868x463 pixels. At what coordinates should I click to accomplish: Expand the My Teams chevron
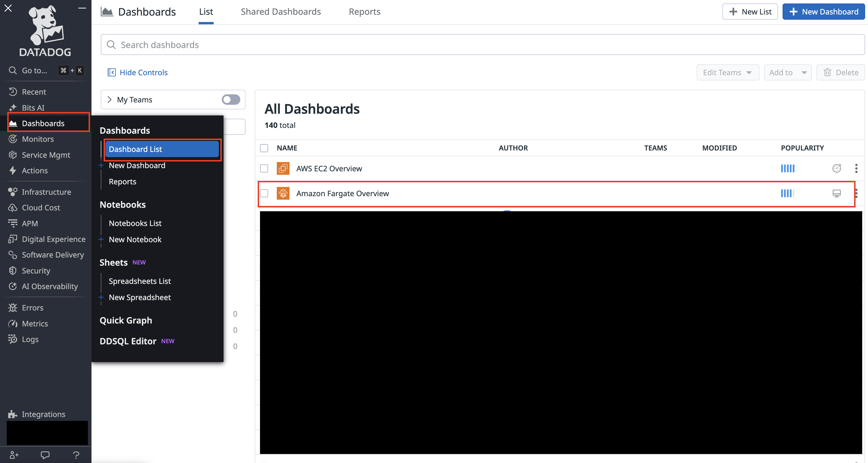pos(109,100)
